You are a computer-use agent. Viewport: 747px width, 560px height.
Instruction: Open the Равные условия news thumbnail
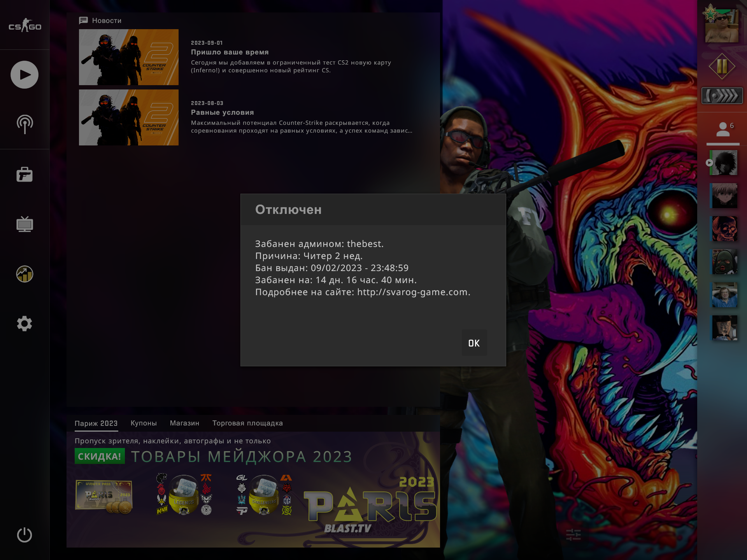[129, 117]
